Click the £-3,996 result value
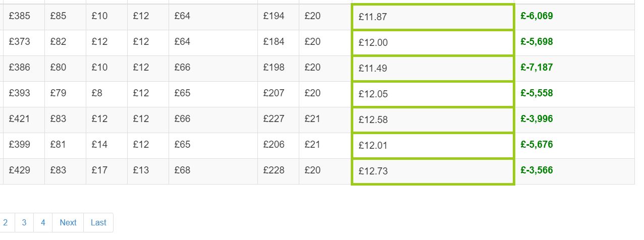 [536, 119]
